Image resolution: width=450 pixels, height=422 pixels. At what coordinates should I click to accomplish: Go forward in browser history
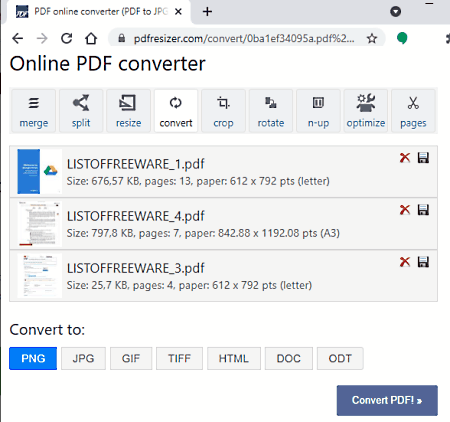coord(42,39)
